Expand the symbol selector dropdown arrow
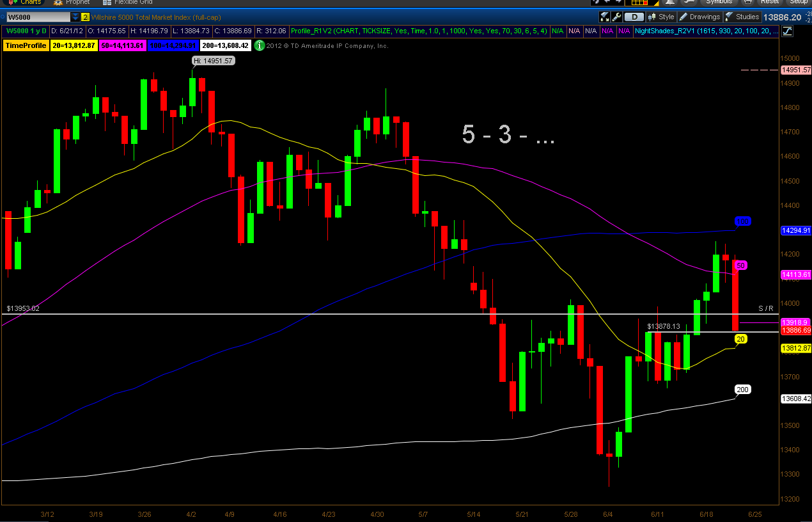The width and height of the screenshot is (812, 522). [x=76, y=17]
